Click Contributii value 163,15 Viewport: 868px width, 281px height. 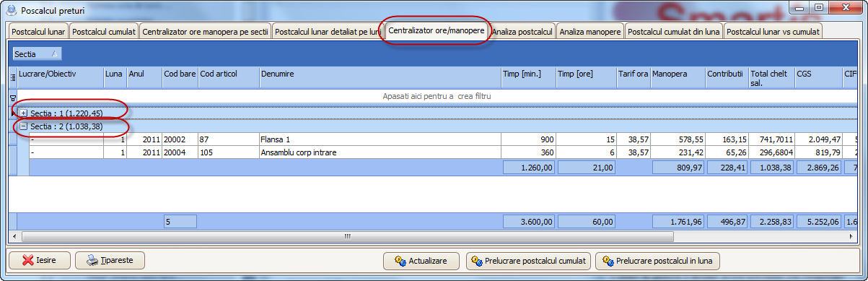[727, 139]
